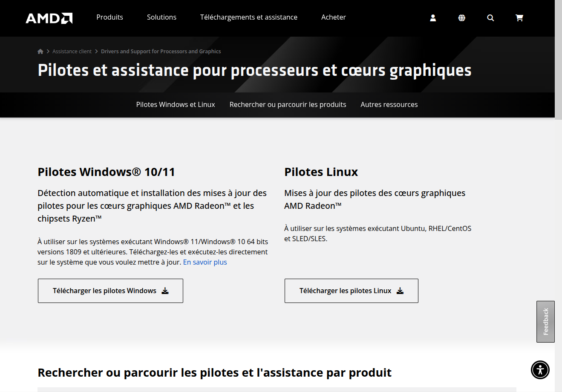Go to Autres ressources tab
Viewport: 562px width, 392px height.
tap(389, 104)
